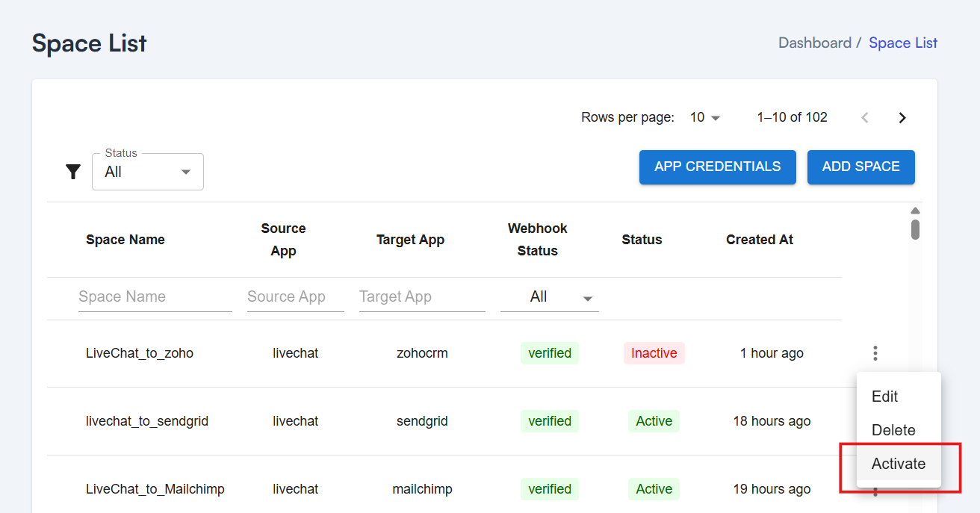Choose Activate in the context menu
980x513 pixels.
click(899, 464)
